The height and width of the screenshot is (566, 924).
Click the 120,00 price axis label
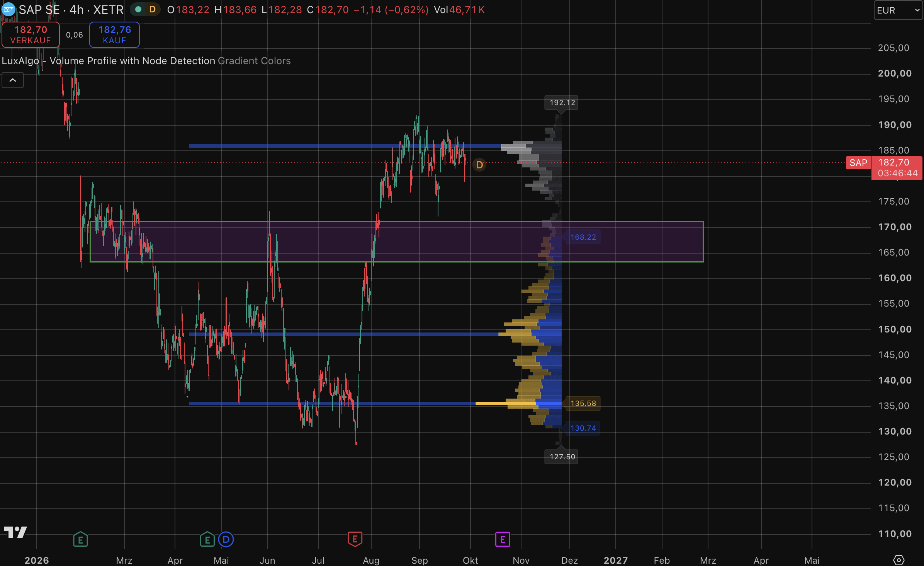click(x=895, y=482)
